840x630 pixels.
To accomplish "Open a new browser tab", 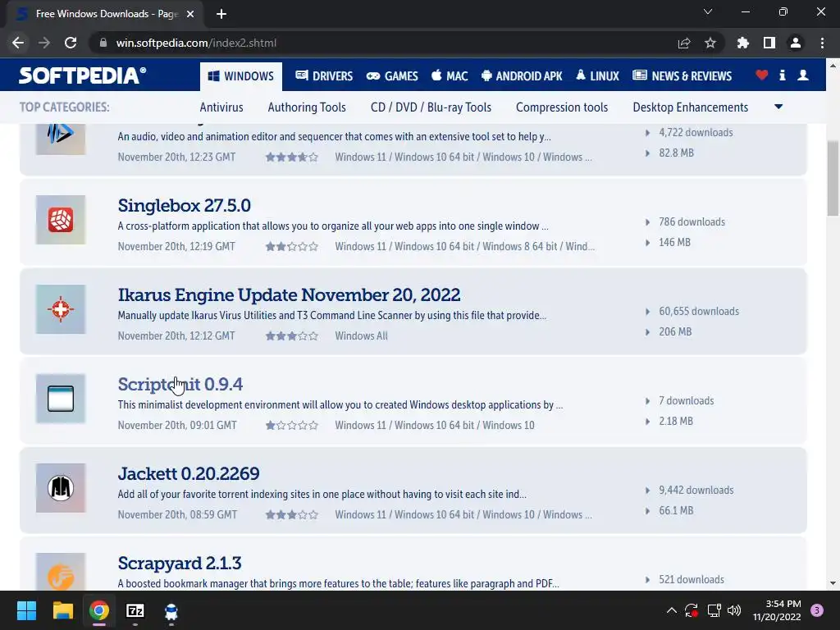I will click(221, 14).
